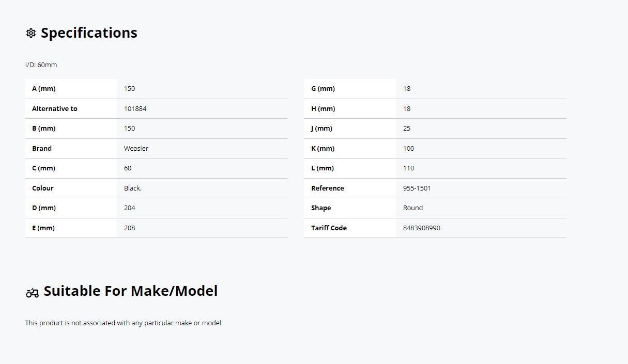Click the Colour value Black.
The image size is (628, 364).
pos(133,188)
